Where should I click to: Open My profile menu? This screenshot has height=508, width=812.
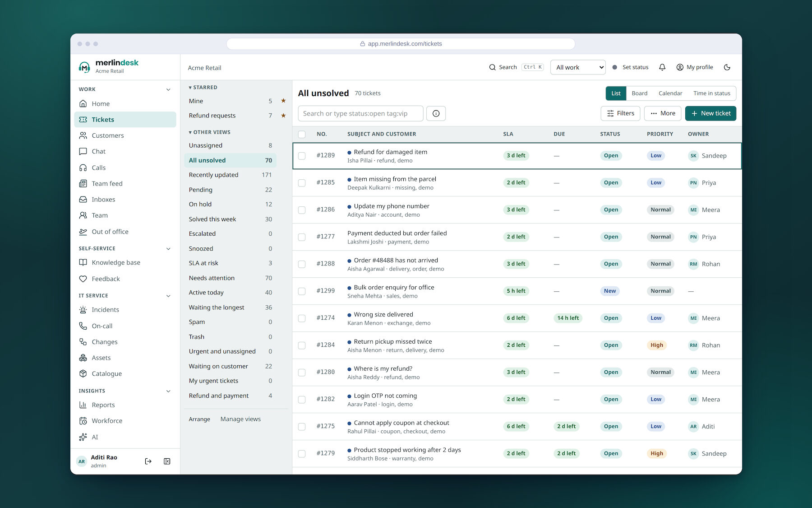tap(695, 67)
